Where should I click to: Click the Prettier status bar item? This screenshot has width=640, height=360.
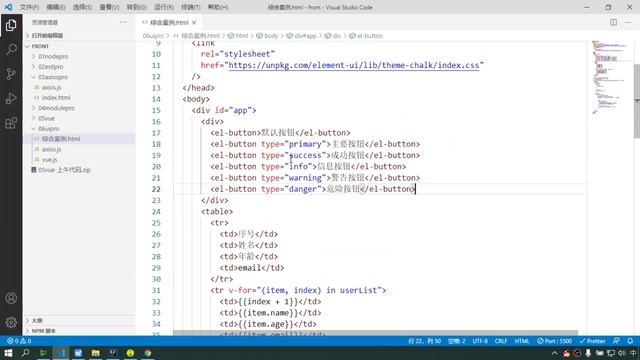click(592, 341)
